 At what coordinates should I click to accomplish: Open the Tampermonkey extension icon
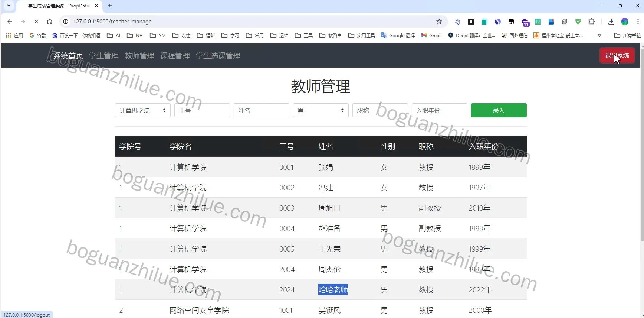click(x=511, y=22)
